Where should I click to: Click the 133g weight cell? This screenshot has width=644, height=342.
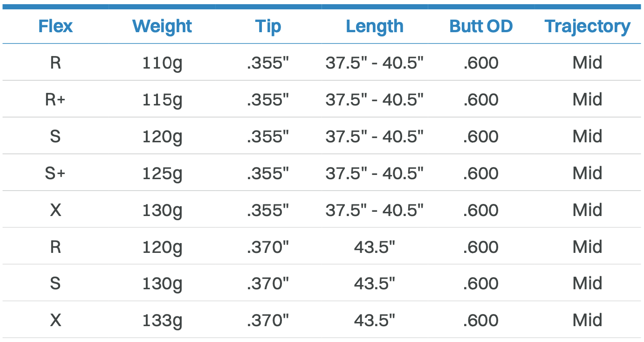point(162,320)
